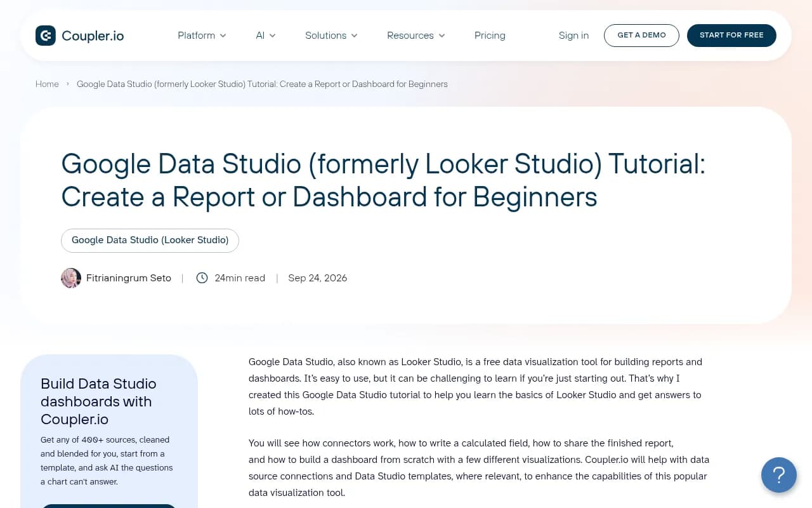Image resolution: width=812 pixels, height=508 pixels.
Task: Click the "Sep 24, 2026" date
Action: coord(318,278)
